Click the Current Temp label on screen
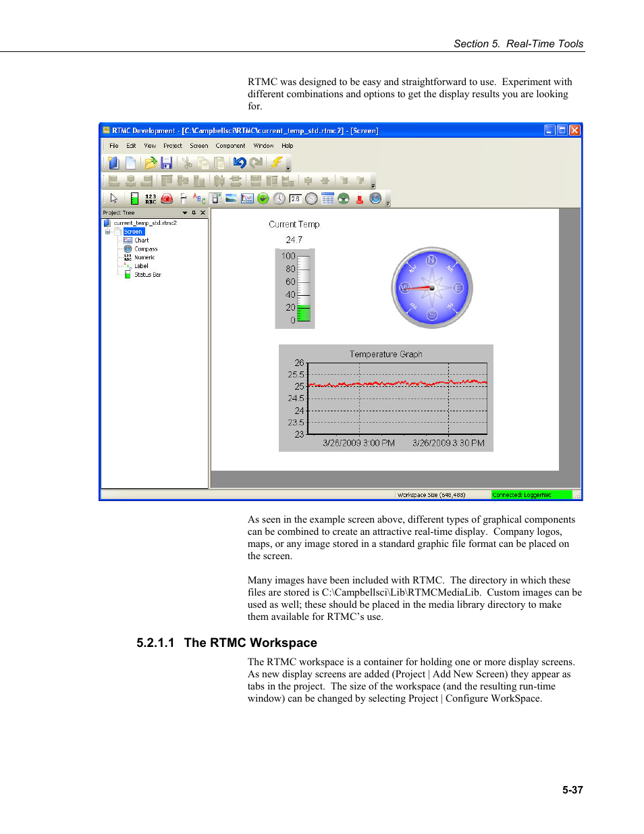This screenshot has width=644, height=834. pyautogui.click(x=294, y=224)
